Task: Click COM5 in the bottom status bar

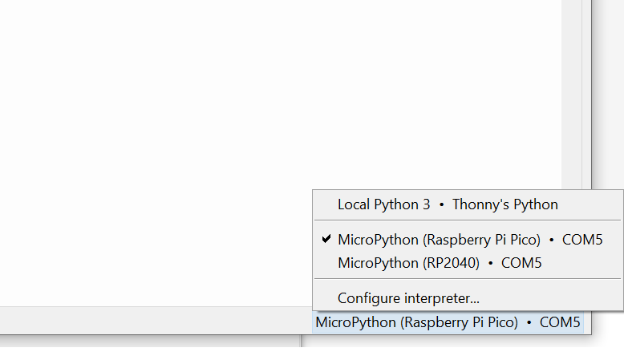Action: [560, 322]
